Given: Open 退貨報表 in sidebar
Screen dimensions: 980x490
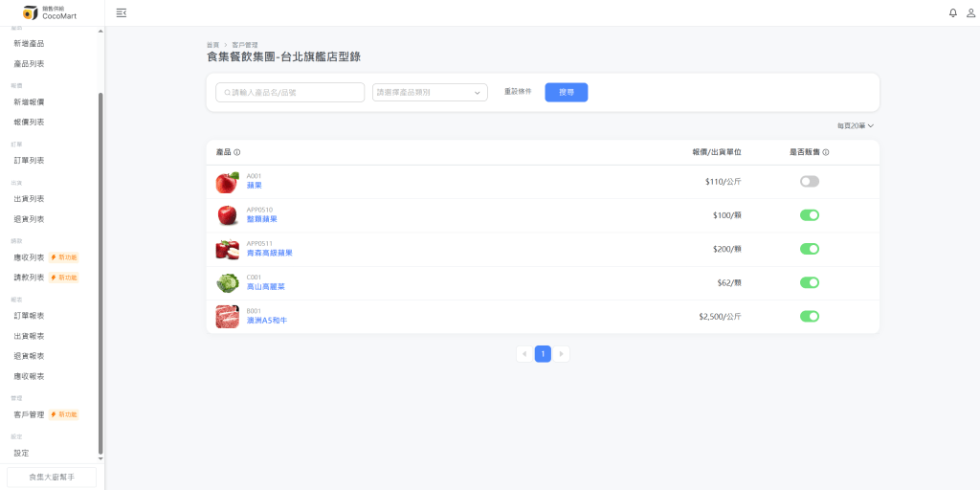Looking at the screenshot, I should click(29, 356).
